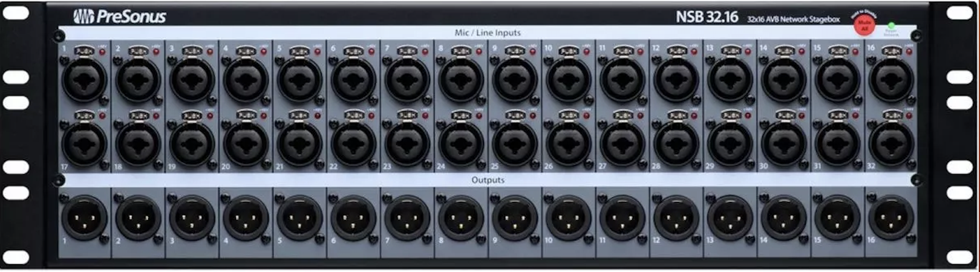Click the +48V red LED on input 13
The image size is (980, 272).
tap(748, 52)
